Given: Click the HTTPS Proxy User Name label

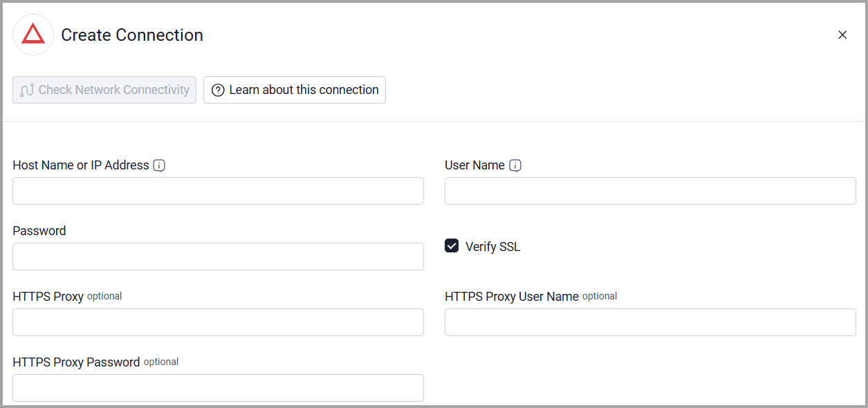Looking at the screenshot, I should 512,297.
